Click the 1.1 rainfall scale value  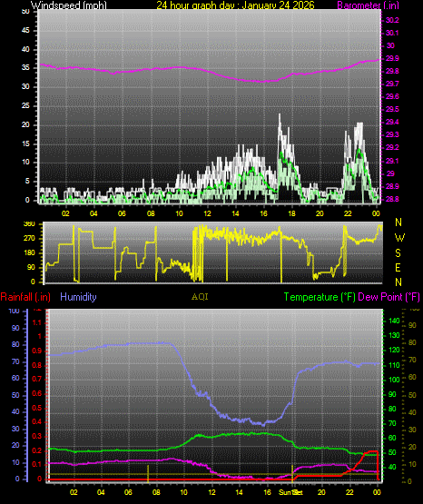37,322
